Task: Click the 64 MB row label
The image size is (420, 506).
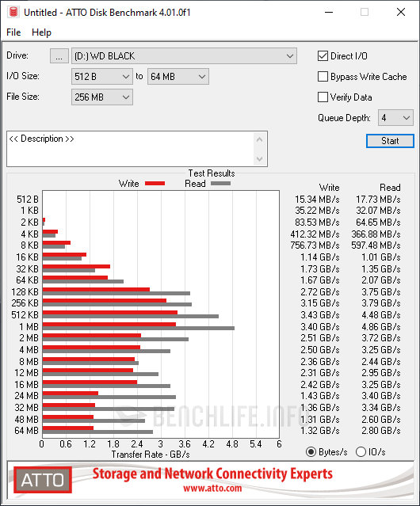Action: tap(26, 431)
